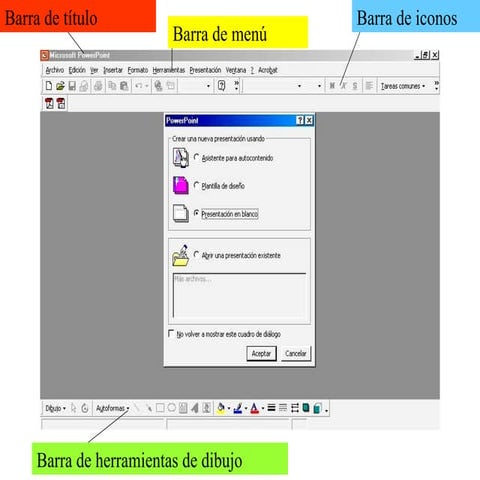The image size is (480, 480).
Task: Select Asistente para autocontenido radio button
Action: pyautogui.click(x=196, y=157)
